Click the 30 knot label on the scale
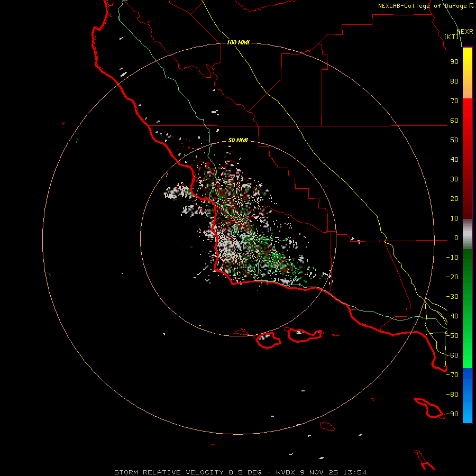 pos(454,179)
